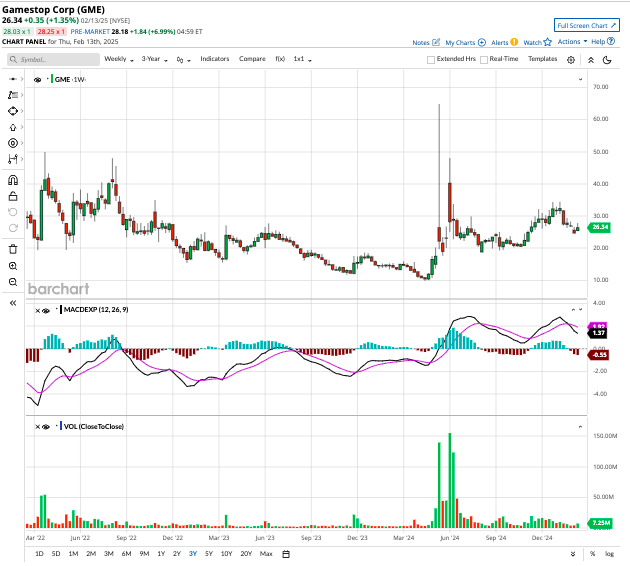Open the 1x1 grid layout dropdown
Image resolution: width=630 pixels, height=566 pixels.
(303, 59)
